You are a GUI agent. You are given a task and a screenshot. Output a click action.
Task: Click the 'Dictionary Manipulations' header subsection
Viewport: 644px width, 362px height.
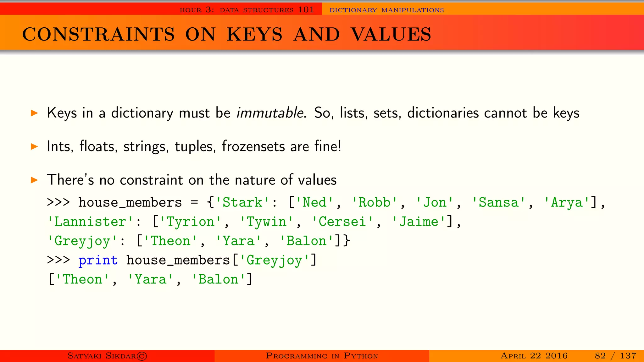(x=386, y=10)
